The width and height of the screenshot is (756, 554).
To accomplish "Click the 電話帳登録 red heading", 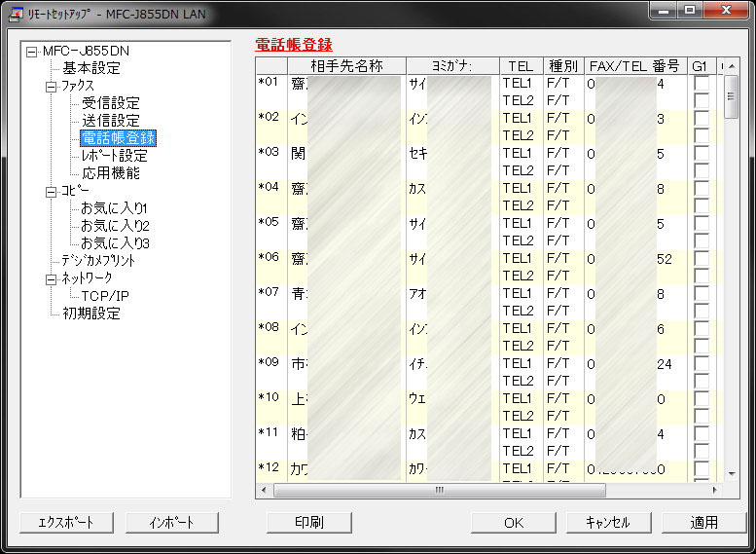I will [x=294, y=45].
